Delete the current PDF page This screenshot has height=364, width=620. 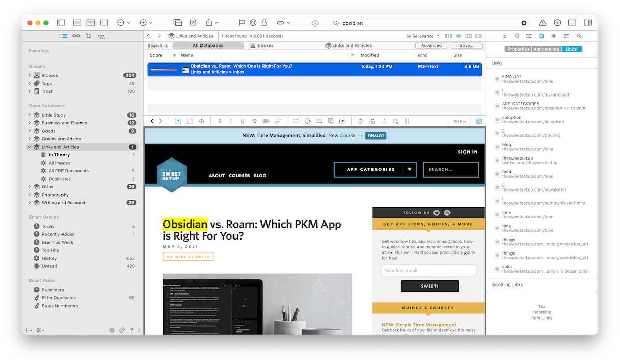[x=395, y=121]
